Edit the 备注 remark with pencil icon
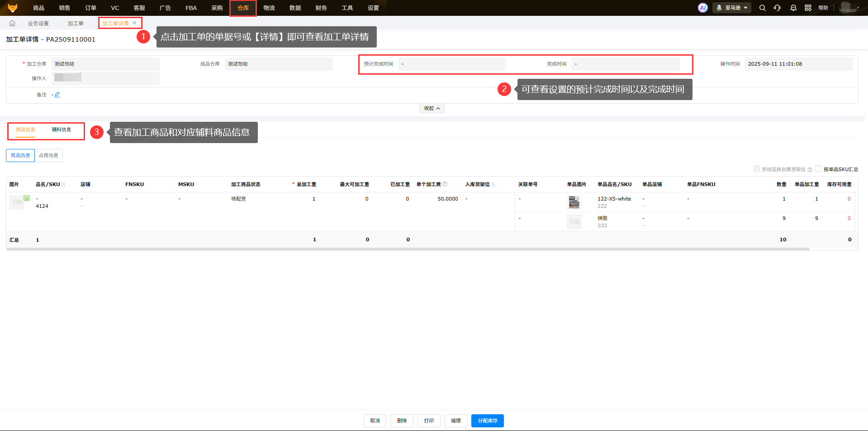 (x=57, y=95)
